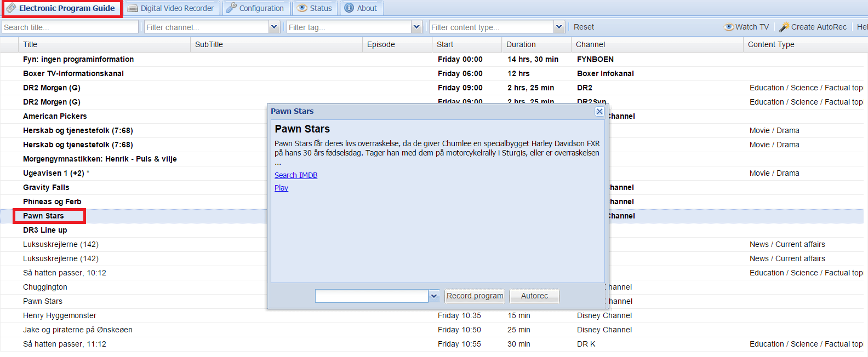
Task: Click the Configuration wrench icon
Action: (231, 8)
